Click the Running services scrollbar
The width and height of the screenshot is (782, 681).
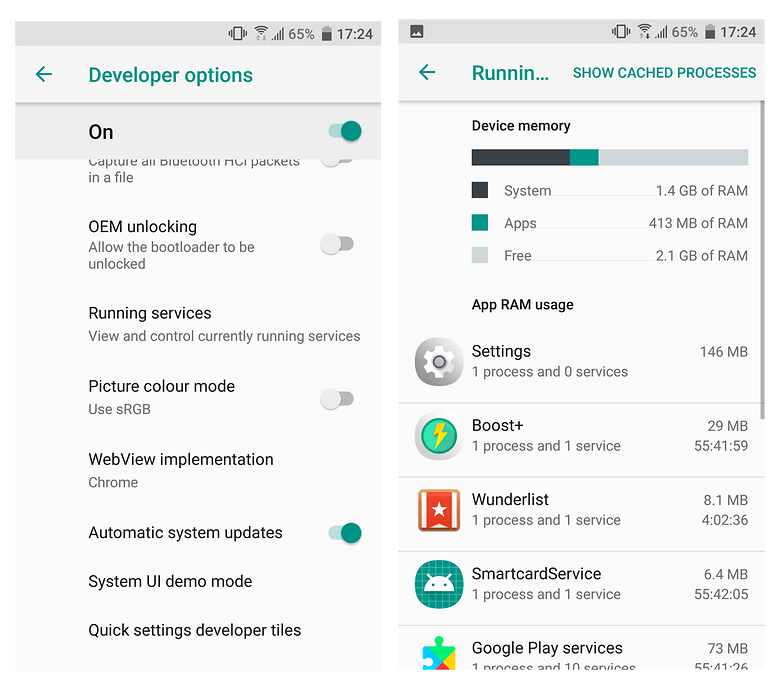[x=762, y=259]
